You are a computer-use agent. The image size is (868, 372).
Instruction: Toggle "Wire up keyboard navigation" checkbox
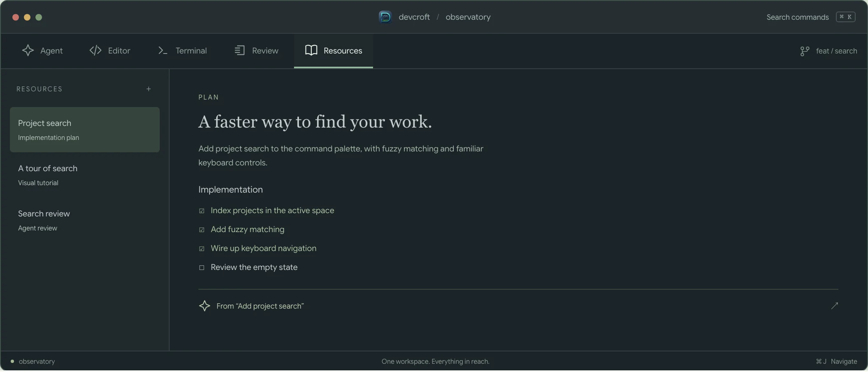202,249
